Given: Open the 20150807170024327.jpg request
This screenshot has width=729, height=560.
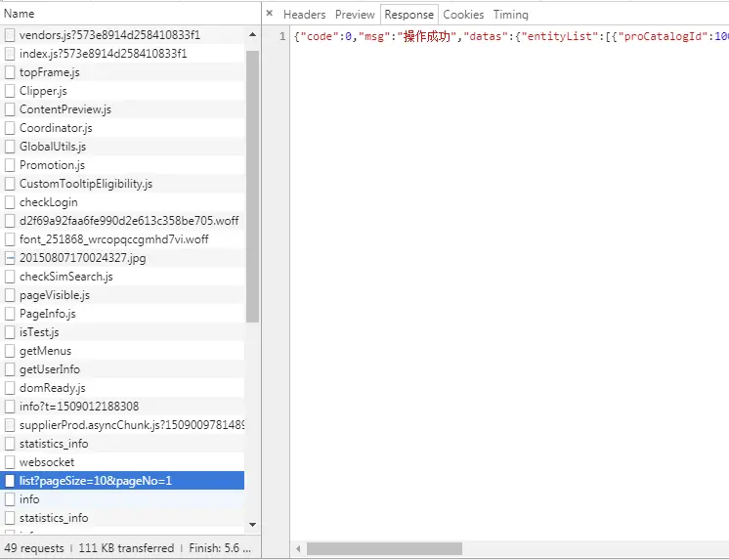Looking at the screenshot, I should [122, 258].
